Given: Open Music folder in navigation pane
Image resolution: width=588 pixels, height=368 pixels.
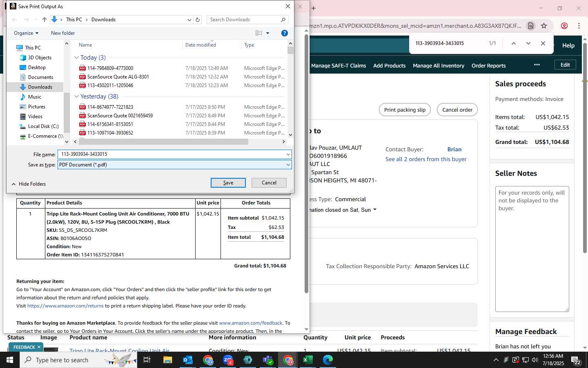Looking at the screenshot, I should (x=34, y=97).
